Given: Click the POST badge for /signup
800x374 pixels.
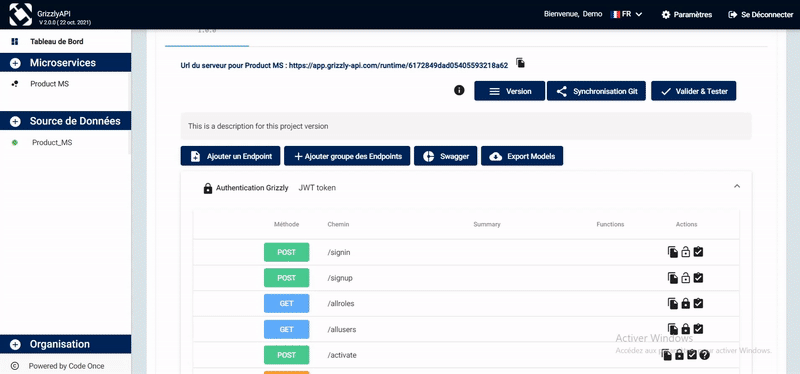Looking at the screenshot, I should point(286,278).
